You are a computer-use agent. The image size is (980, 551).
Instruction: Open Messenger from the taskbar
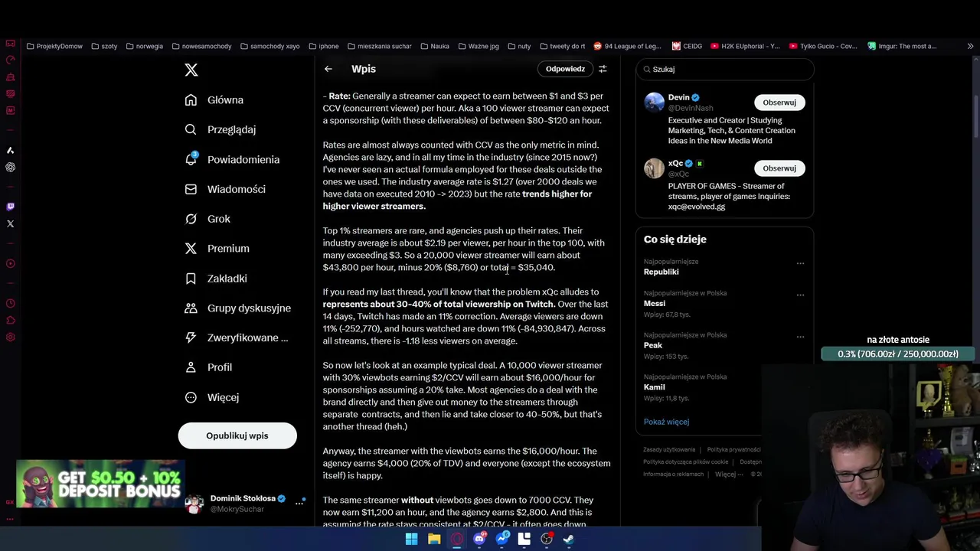(502, 539)
